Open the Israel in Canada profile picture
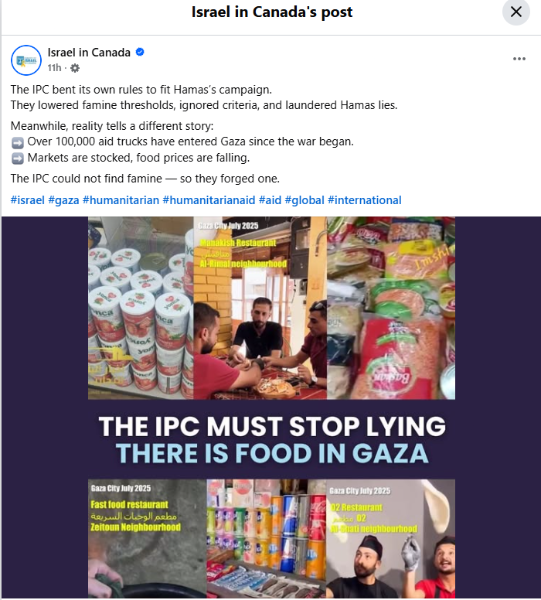Image resolution: width=541 pixels, height=600 pixels. pyautogui.click(x=26, y=60)
